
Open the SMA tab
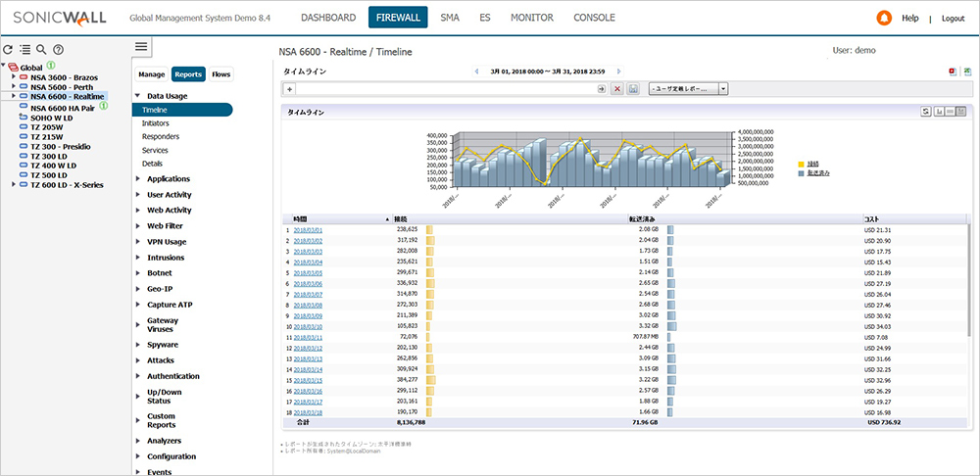pos(450,18)
